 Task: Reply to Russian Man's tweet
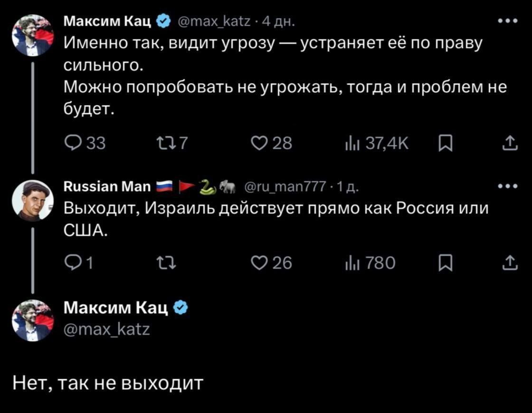coord(78,263)
